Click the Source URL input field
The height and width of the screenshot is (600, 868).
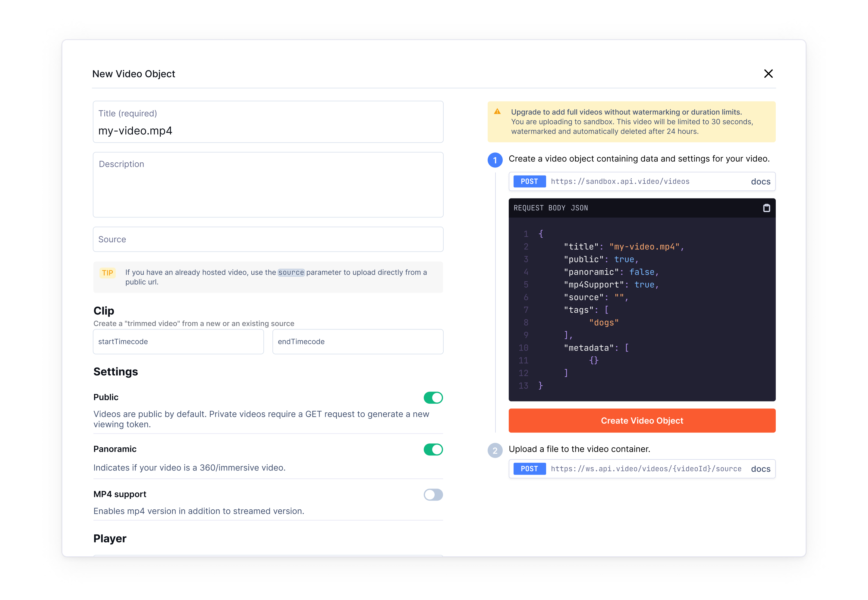(x=268, y=239)
